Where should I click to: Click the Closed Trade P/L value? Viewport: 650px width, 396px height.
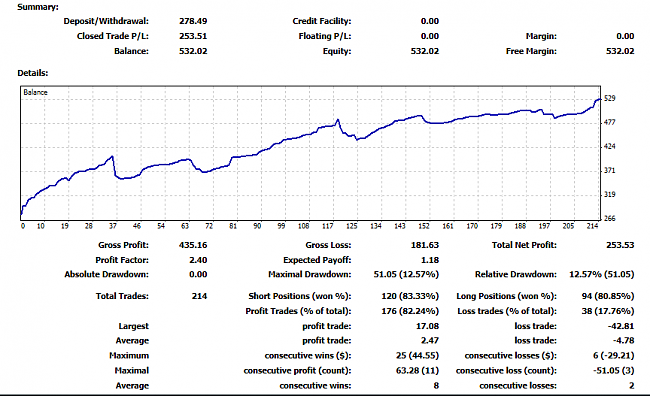click(193, 36)
